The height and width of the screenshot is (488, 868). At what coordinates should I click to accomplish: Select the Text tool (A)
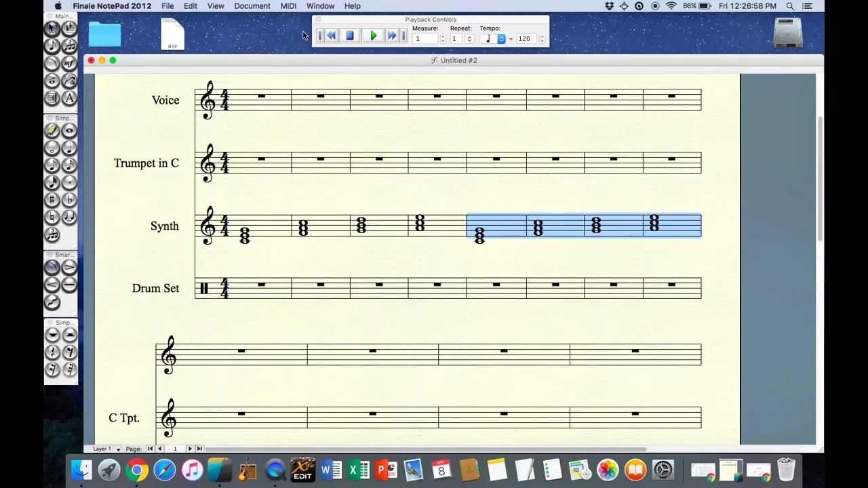tap(69, 98)
